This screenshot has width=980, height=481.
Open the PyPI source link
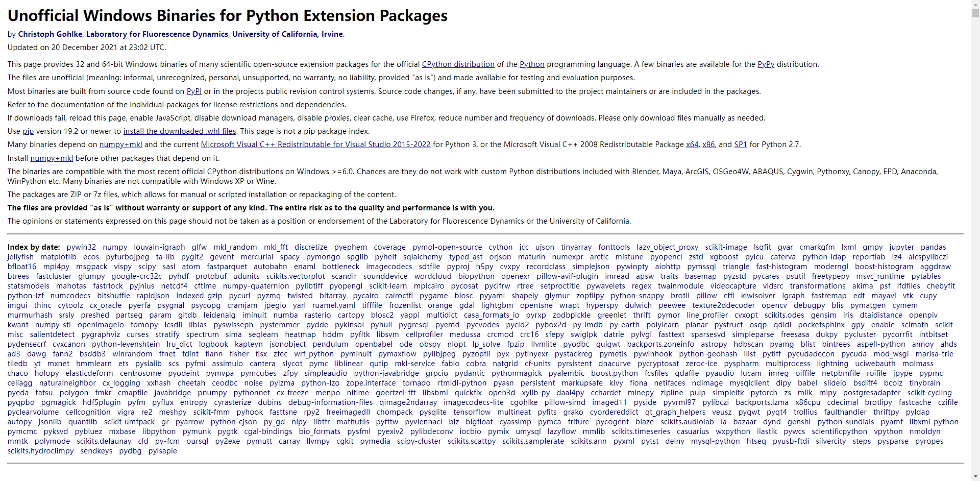194,91
